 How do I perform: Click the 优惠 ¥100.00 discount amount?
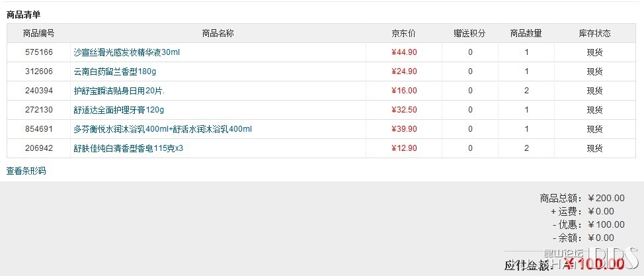[606, 224]
